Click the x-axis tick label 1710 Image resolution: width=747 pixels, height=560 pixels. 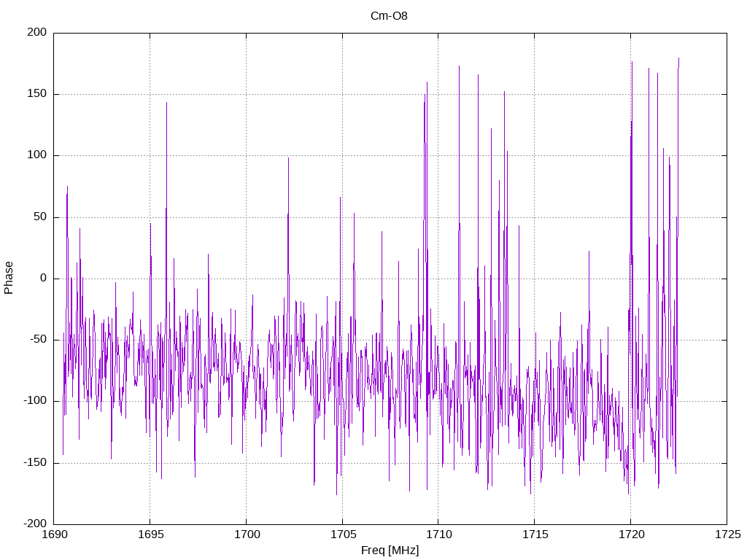(x=438, y=534)
